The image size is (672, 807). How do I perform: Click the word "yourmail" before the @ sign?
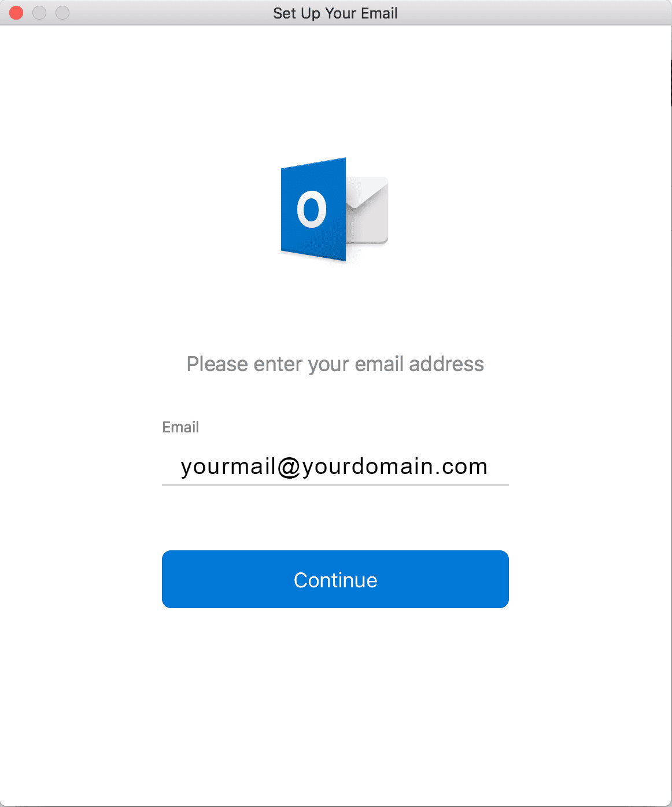pyautogui.click(x=228, y=467)
